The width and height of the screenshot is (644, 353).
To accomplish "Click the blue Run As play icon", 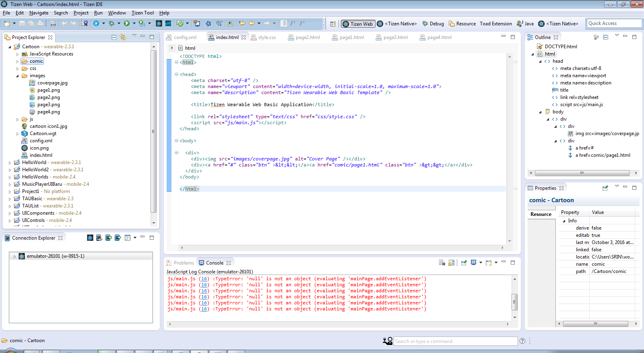I will tap(96, 23).
